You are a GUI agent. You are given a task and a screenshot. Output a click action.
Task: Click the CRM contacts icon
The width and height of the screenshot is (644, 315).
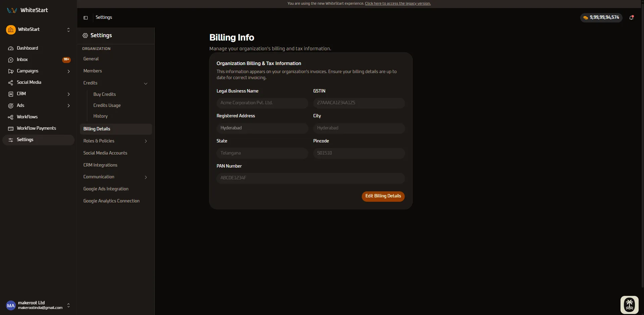pyautogui.click(x=11, y=94)
